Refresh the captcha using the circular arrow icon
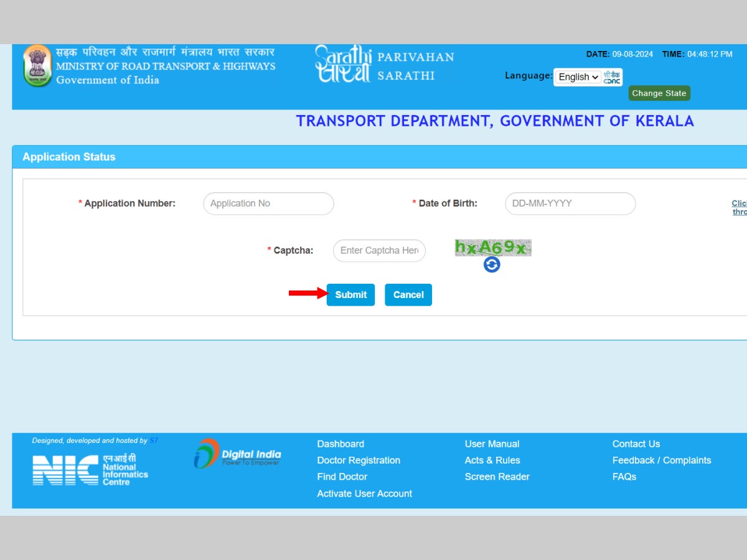 491,265
